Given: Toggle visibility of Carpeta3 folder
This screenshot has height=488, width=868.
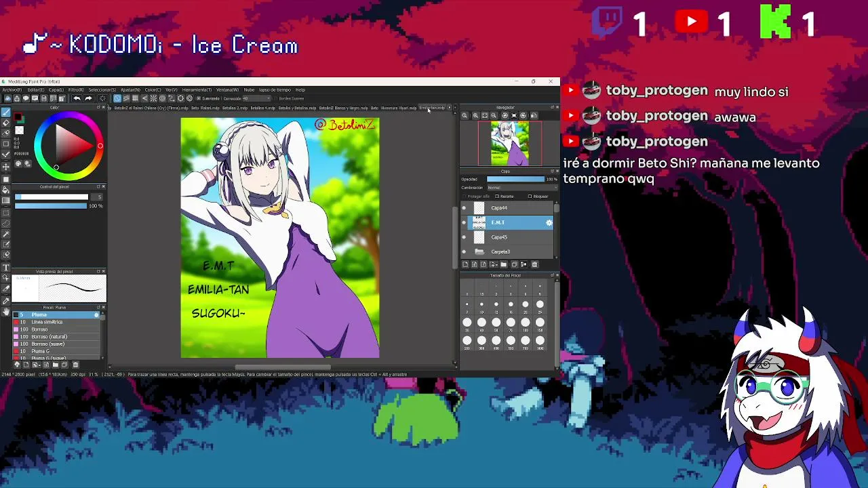Looking at the screenshot, I should (464, 252).
